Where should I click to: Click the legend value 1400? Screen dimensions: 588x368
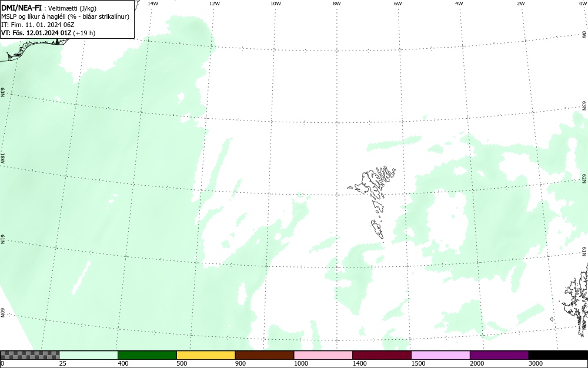360,363
